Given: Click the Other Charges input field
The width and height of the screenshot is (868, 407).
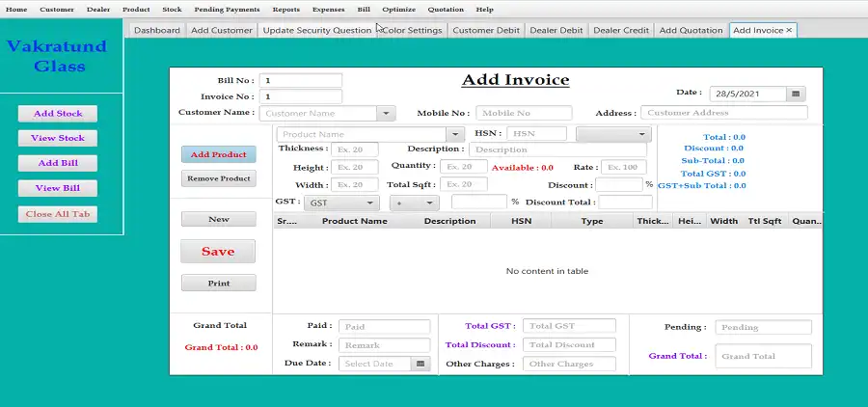Looking at the screenshot, I should click(x=569, y=364).
